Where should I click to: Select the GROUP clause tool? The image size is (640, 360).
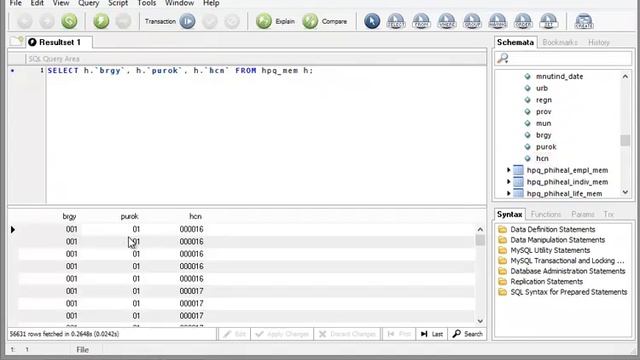472,21
